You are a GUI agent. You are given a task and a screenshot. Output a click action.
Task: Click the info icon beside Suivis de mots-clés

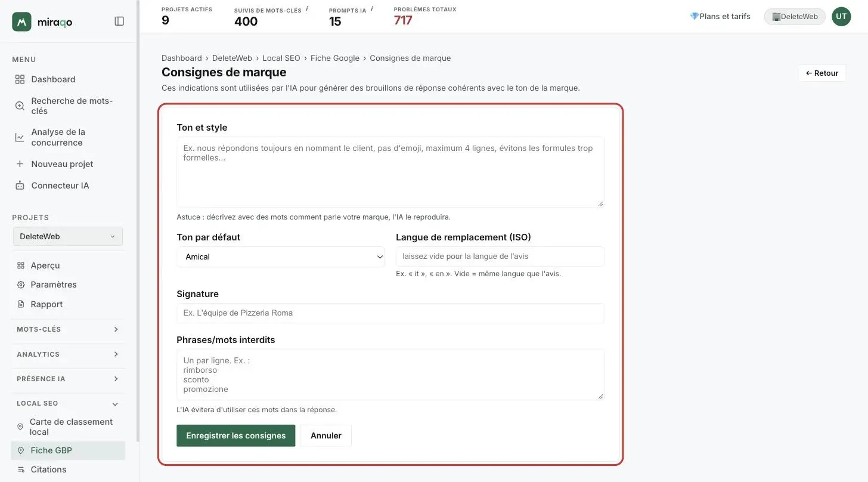pyautogui.click(x=307, y=9)
